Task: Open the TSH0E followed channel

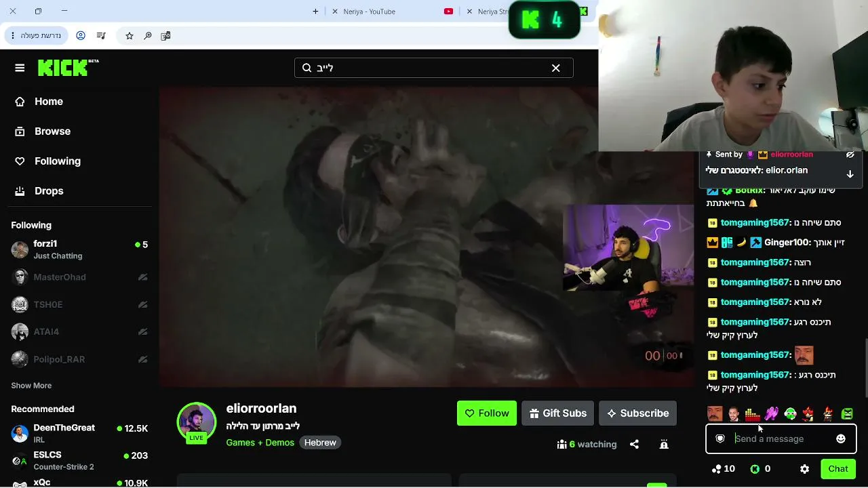Action: click(x=79, y=304)
